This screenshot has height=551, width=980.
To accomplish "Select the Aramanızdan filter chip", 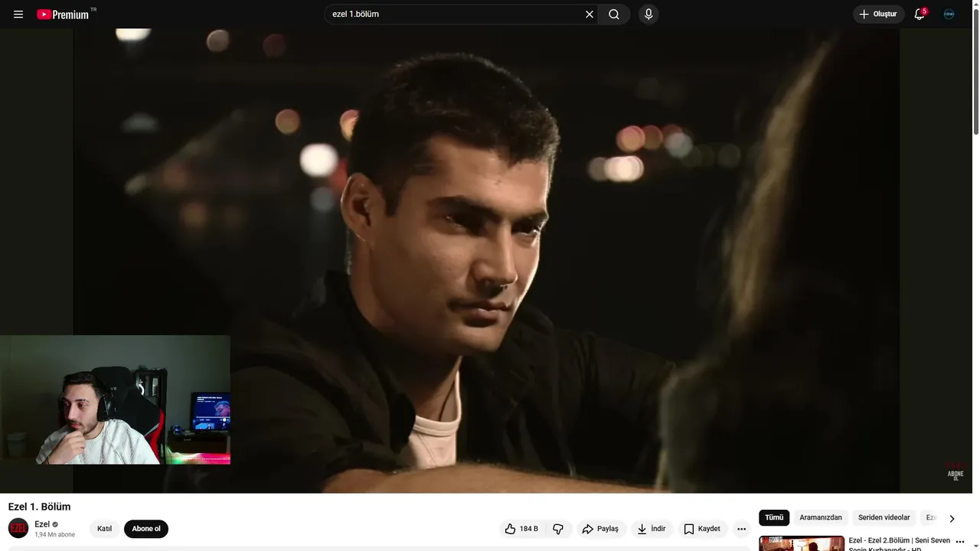I will tap(821, 518).
